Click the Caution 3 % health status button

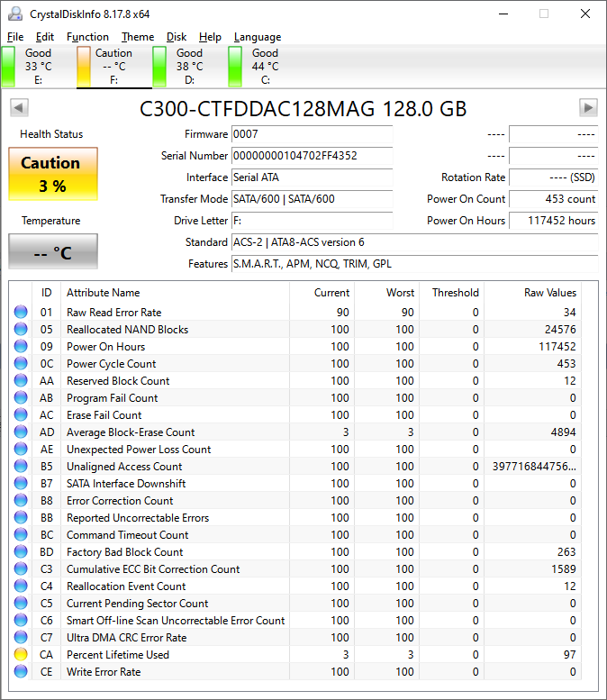point(52,174)
